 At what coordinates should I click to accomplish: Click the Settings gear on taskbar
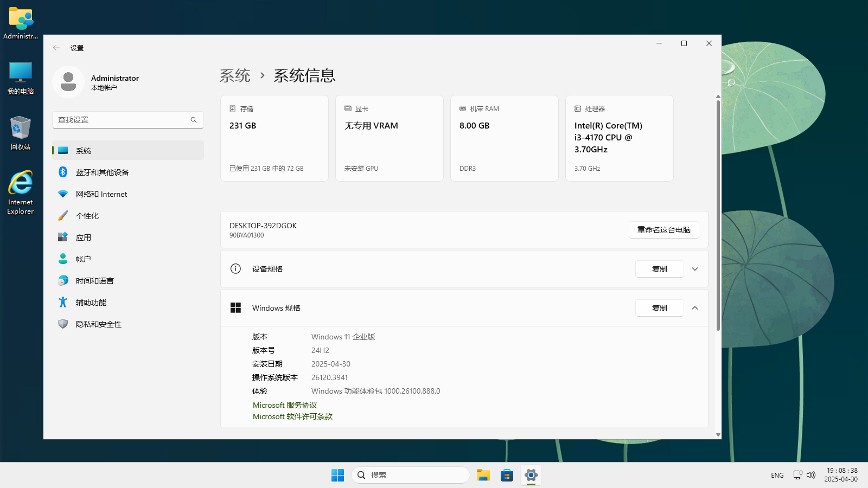tap(531, 475)
